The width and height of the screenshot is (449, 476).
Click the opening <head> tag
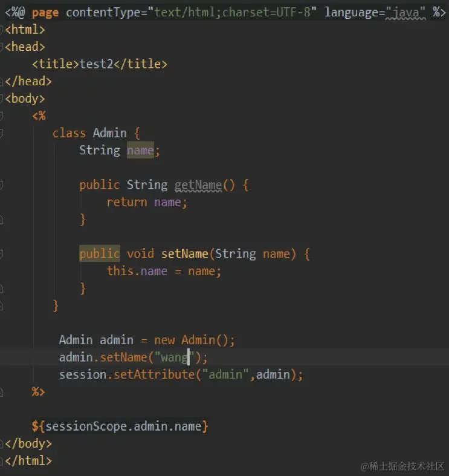click(x=25, y=47)
